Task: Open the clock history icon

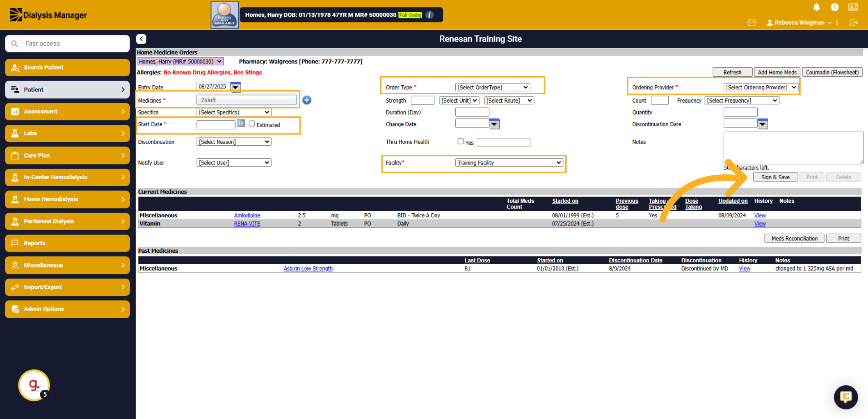Action: tap(835, 7)
